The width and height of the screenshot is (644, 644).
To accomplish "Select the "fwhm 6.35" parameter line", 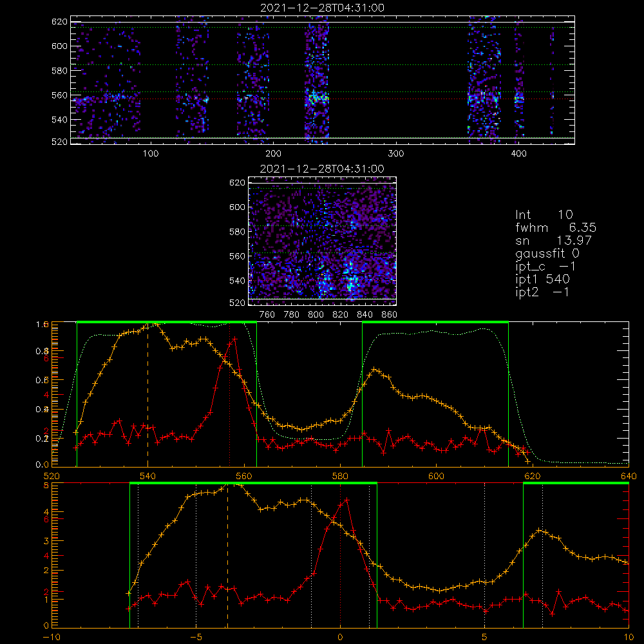I will click(x=556, y=227).
